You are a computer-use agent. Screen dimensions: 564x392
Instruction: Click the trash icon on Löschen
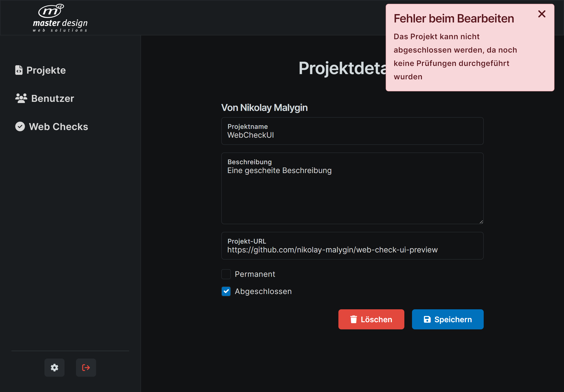pos(353,319)
